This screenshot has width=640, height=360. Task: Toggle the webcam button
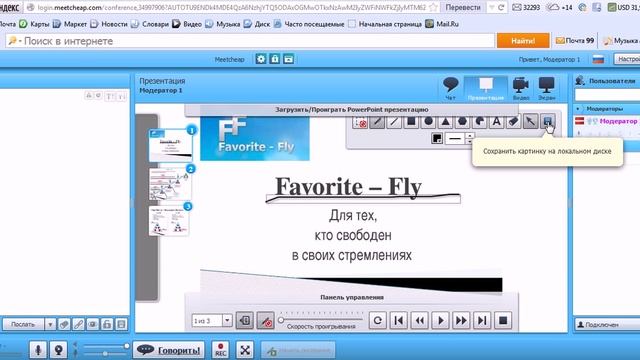(59, 350)
